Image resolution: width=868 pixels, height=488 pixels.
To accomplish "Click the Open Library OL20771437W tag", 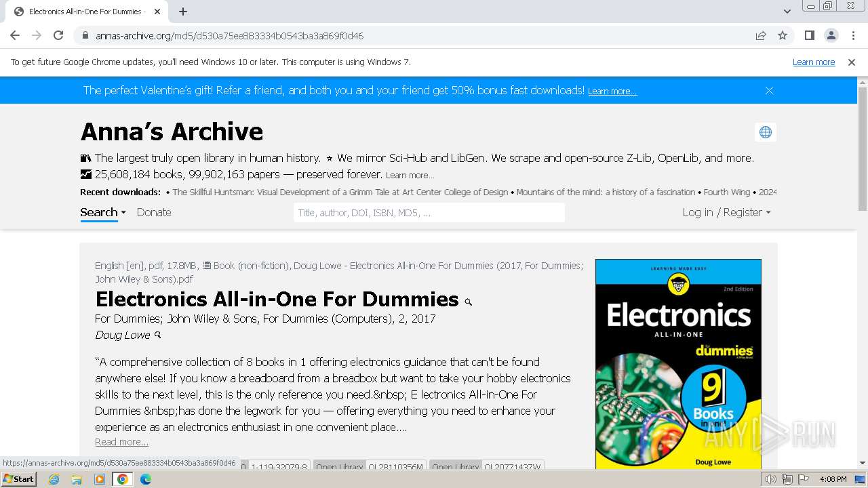I will pyautogui.click(x=486, y=466).
